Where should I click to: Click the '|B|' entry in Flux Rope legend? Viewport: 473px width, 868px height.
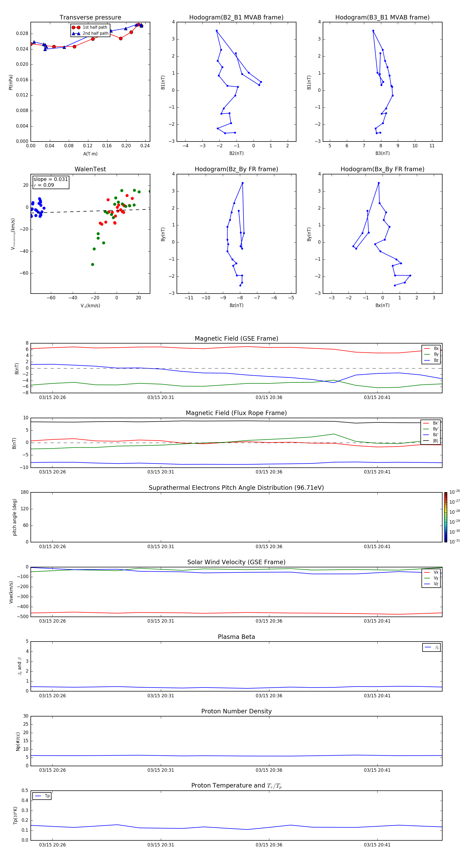pyautogui.click(x=431, y=441)
